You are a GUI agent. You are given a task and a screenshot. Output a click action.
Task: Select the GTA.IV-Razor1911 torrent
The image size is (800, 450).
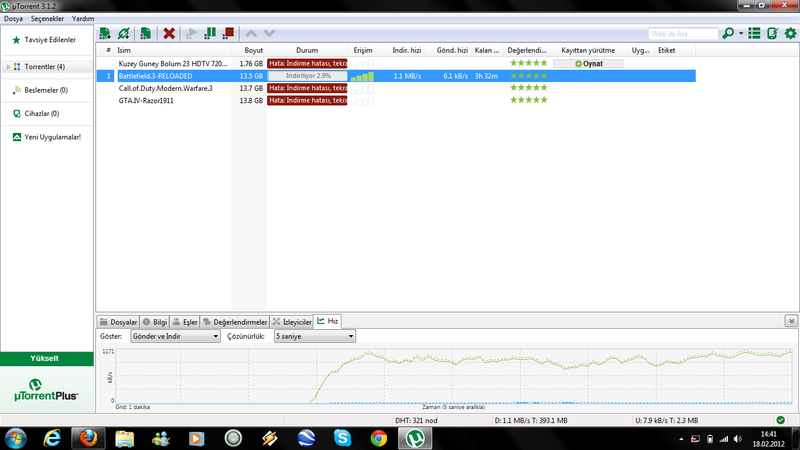146,101
